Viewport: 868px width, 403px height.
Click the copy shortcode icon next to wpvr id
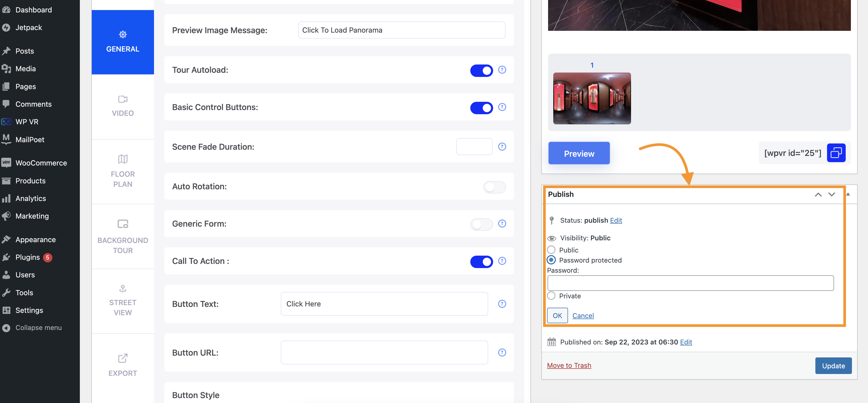point(835,153)
